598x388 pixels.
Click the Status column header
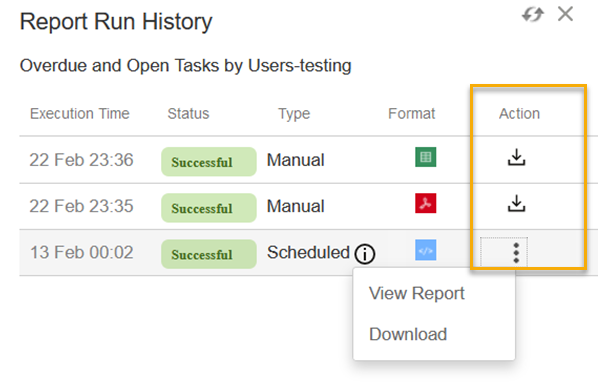point(188,114)
